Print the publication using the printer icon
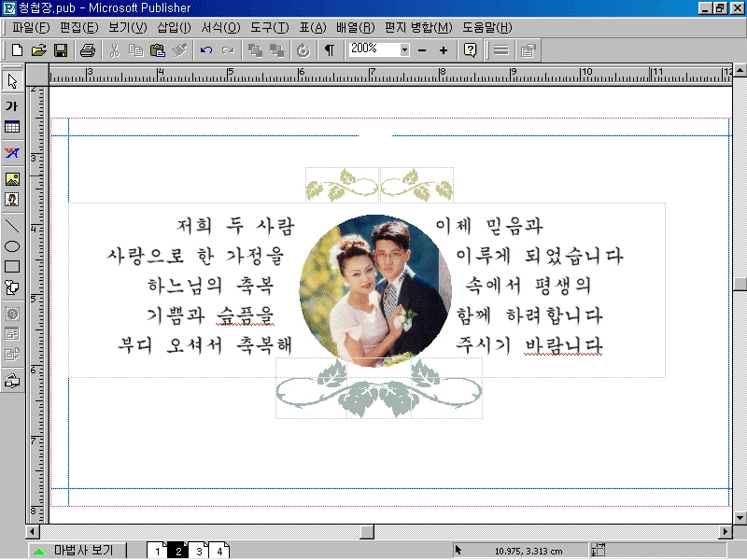 pos(87,50)
